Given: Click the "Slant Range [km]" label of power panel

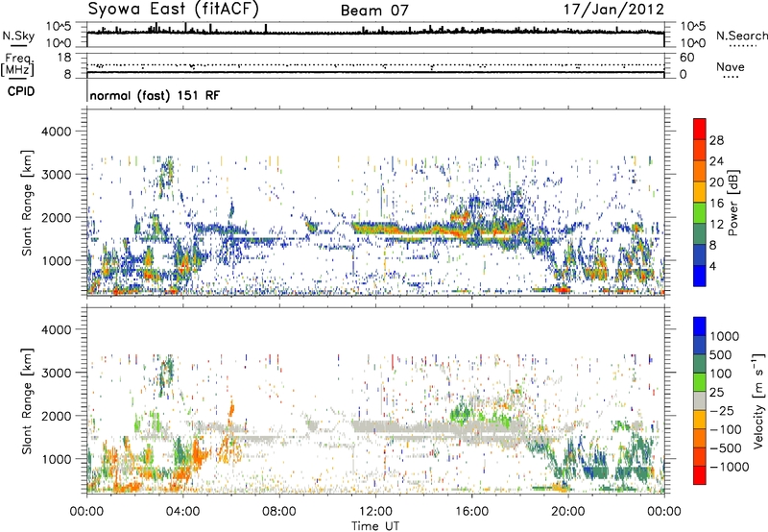Looking at the screenshot, I should coord(27,203).
